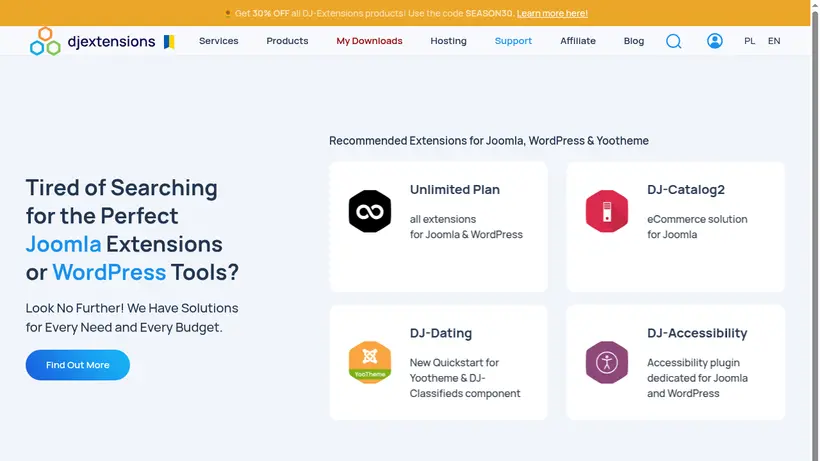Image resolution: width=820 pixels, height=461 pixels.
Task: Open the Affiliate page
Action: pos(578,41)
